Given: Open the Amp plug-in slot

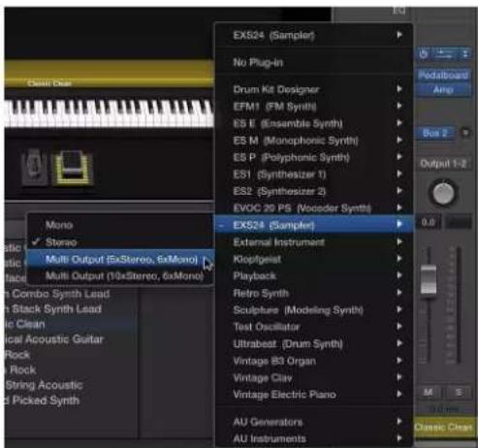Looking at the screenshot, I should tap(443, 89).
